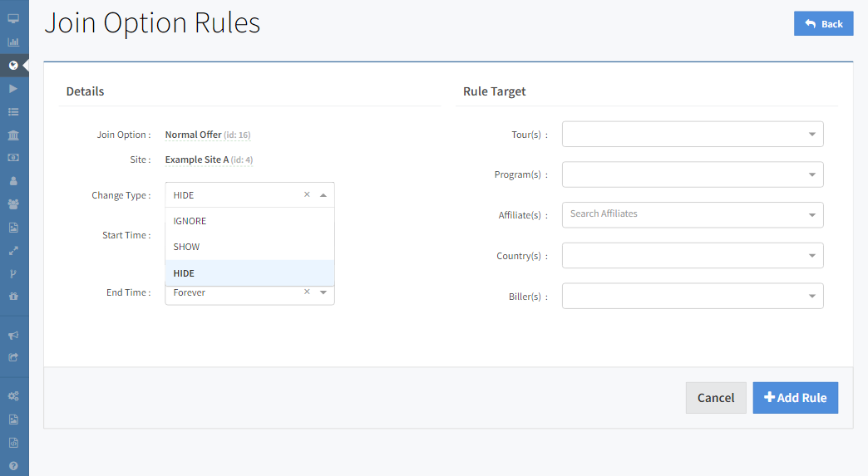Click the Search Affiliates input field
This screenshot has height=476, width=868.
tap(683, 214)
